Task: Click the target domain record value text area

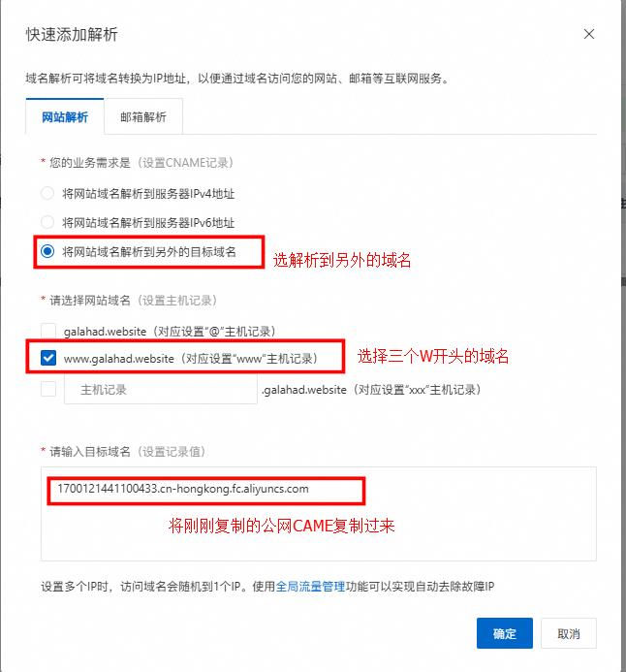Action: (318, 513)
